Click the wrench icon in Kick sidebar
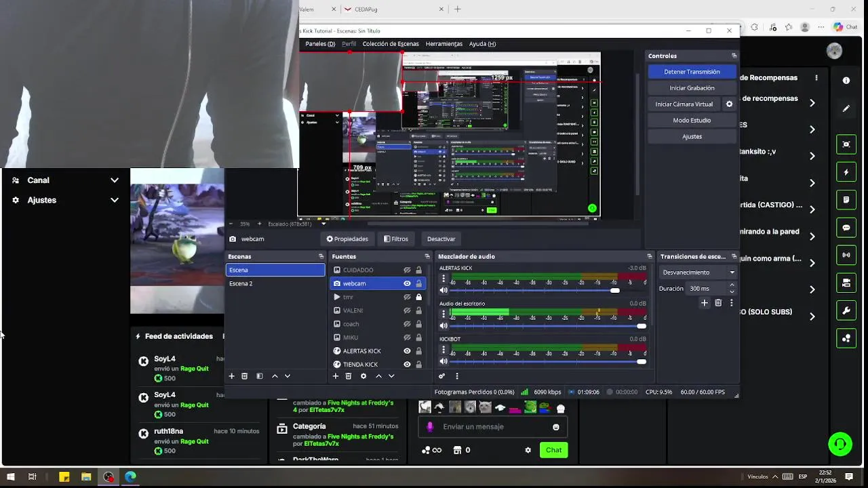Viewport: 868px width, 488px height. point(846,311)
